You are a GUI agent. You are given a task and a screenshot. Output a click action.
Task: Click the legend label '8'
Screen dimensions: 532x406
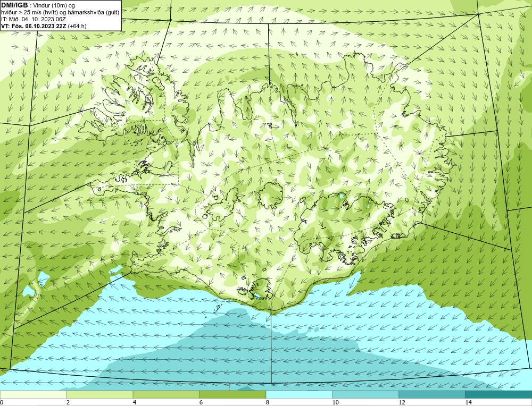click(268, 402)
